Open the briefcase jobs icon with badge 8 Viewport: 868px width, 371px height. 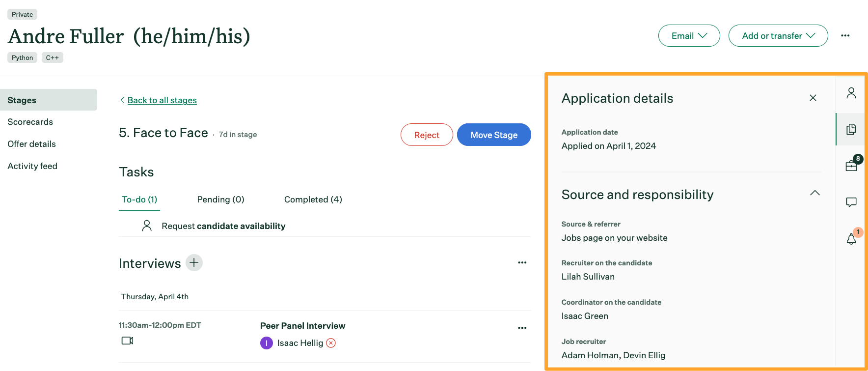pyautogui.click(x=851, y=166)
